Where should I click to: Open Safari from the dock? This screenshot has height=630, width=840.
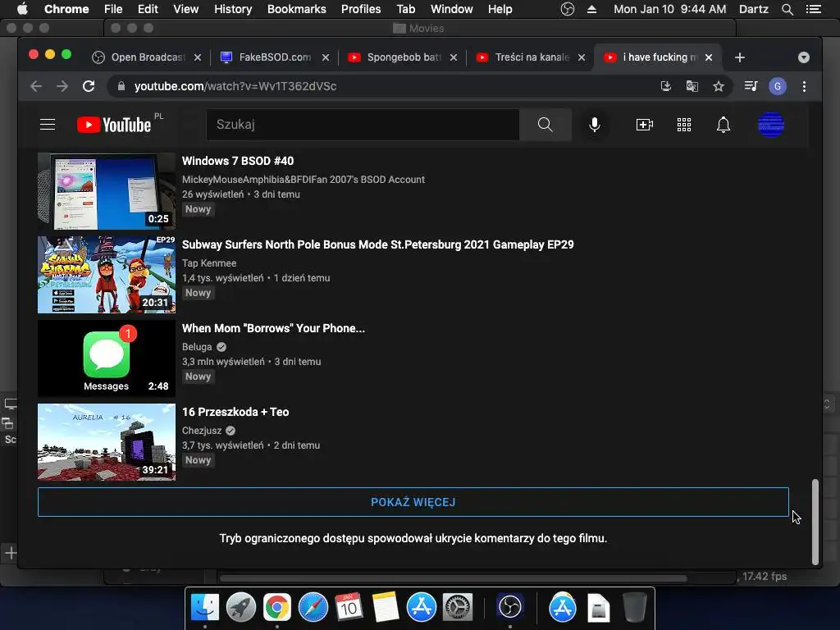tap(313, 608)
